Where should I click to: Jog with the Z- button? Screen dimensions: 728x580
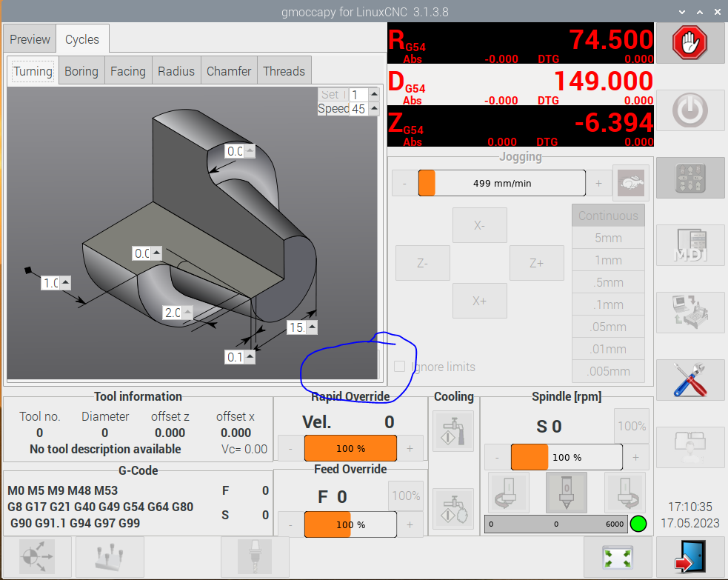(x=422, y=263)
